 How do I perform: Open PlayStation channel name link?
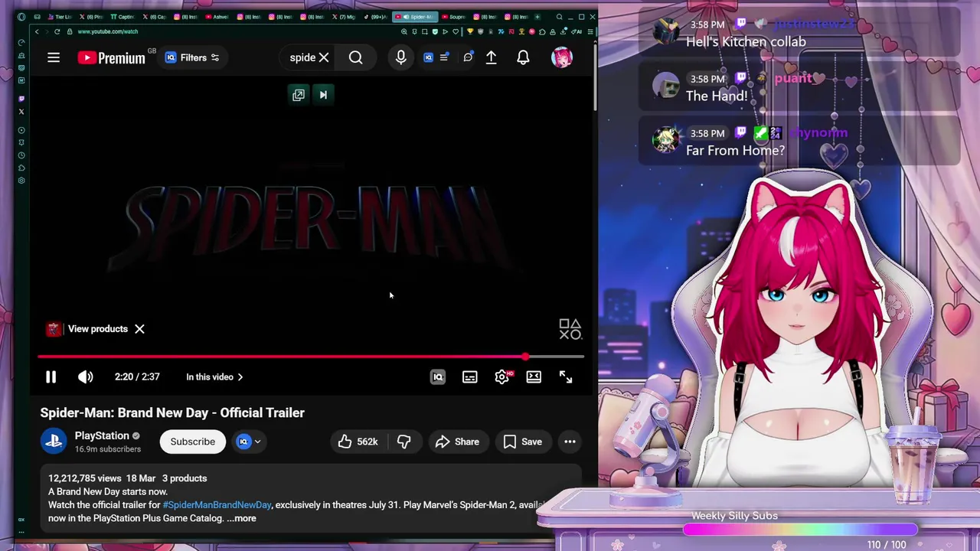point(102,435)
